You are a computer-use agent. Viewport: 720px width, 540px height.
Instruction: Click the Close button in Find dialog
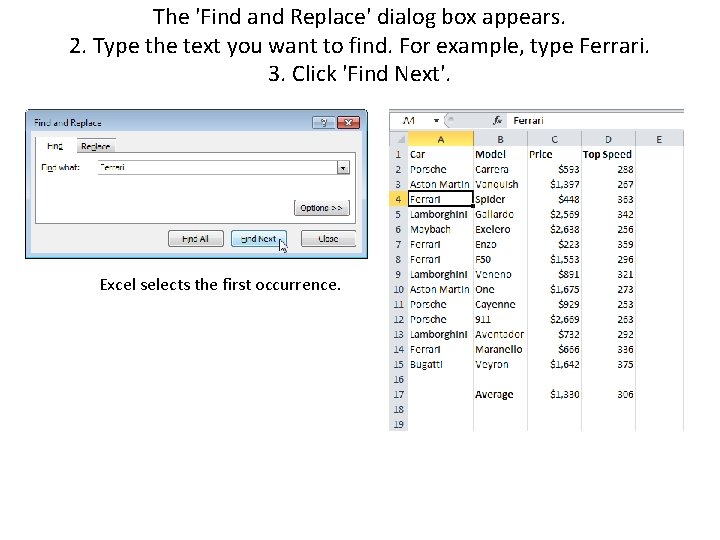pos(328,239)
